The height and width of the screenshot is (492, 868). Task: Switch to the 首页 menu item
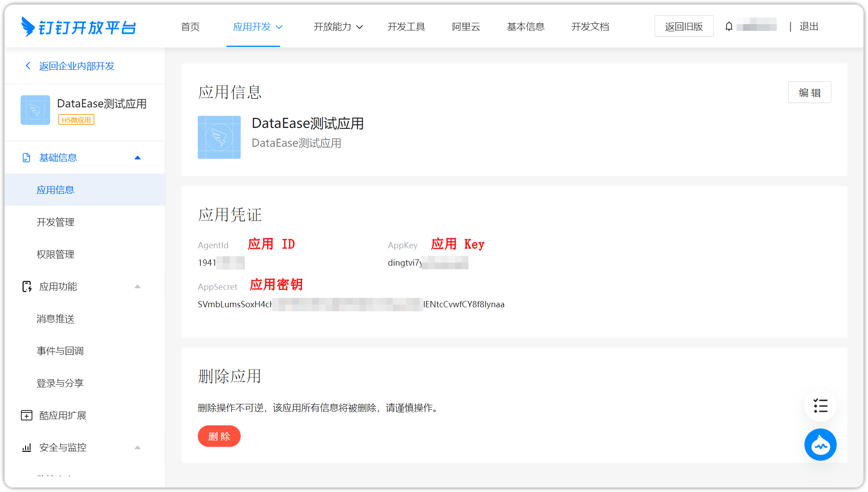point(190,26)
